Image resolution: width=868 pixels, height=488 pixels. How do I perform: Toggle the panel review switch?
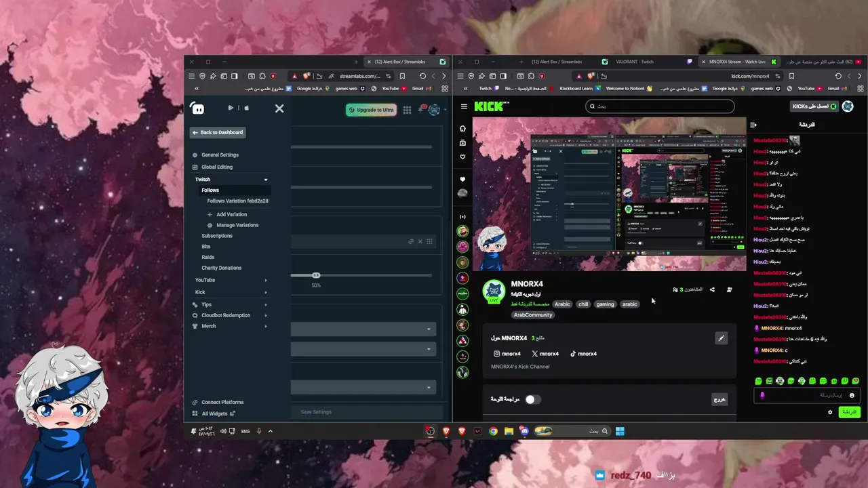532,399
